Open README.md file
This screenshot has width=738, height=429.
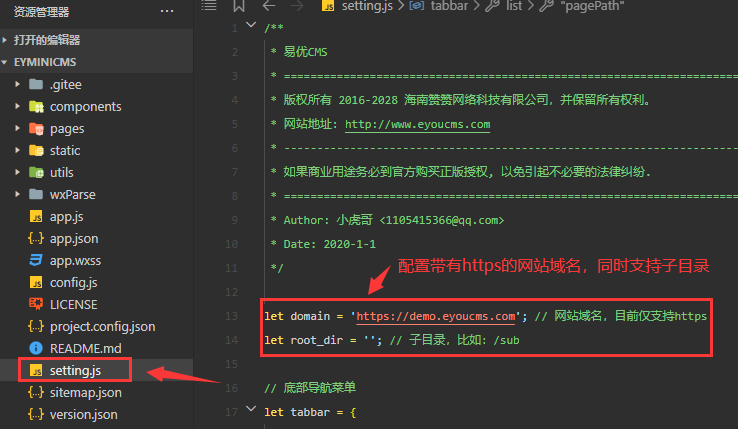(x=86, y=348)
